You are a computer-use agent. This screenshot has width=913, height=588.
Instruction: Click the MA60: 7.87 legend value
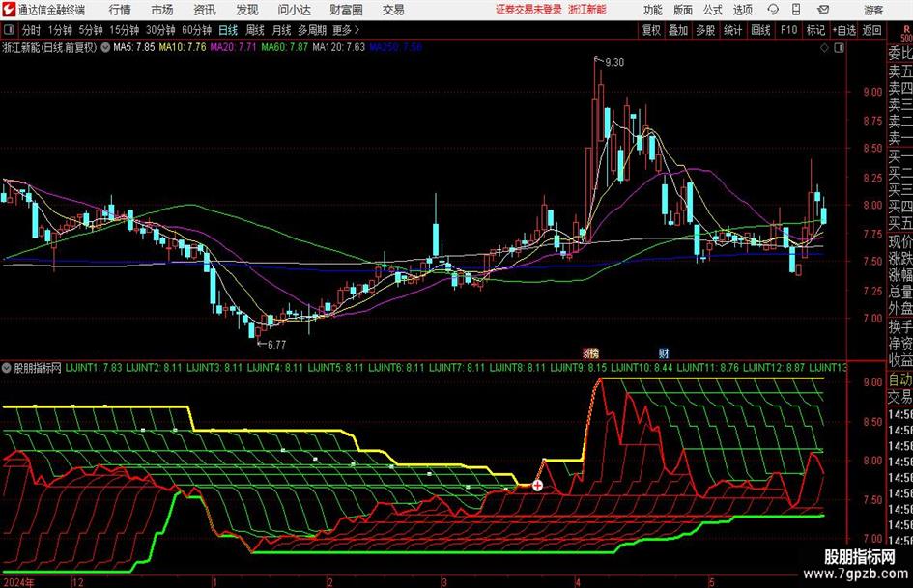coord(284,47)
